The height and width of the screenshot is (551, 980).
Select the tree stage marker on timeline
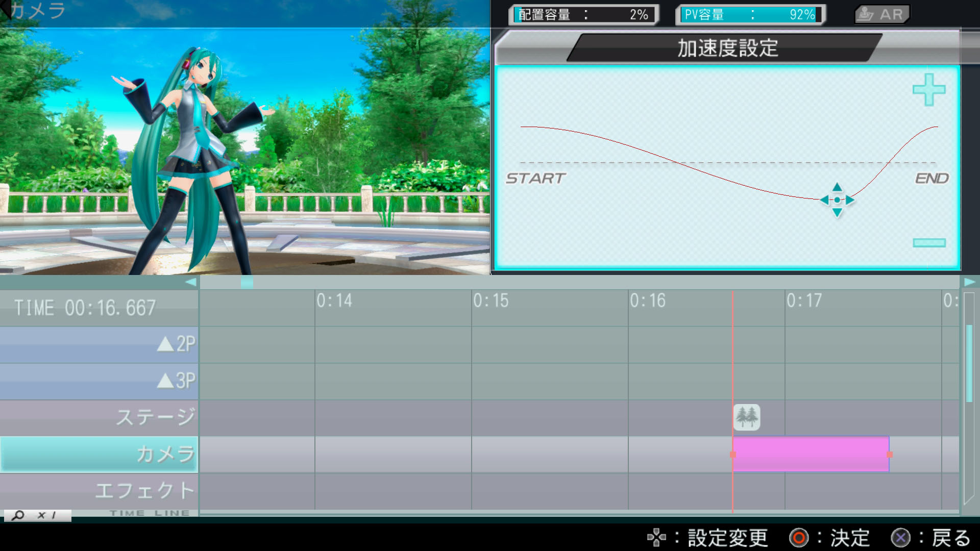[x=746, y=417]
